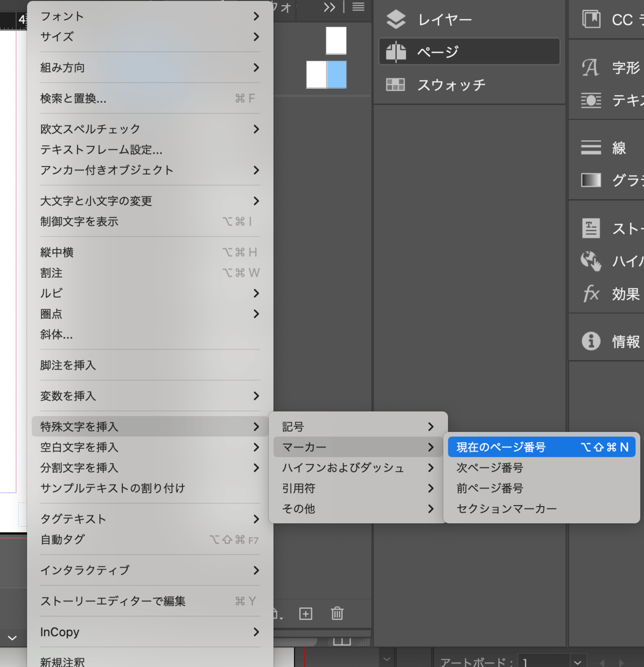Image resolution: width=644 pixels, height=667 pixels.
Task: Open the panel hamburger menu at top
Action: click(358, 7)
